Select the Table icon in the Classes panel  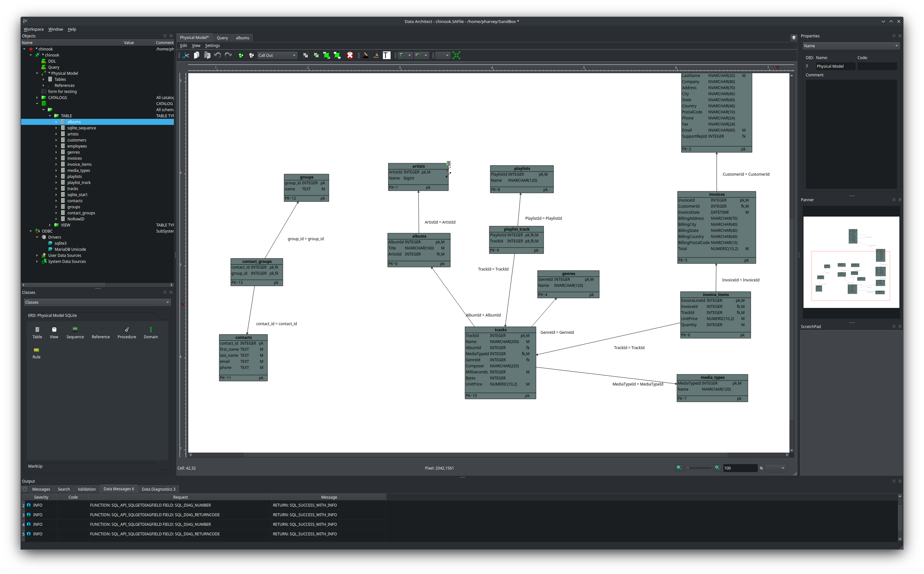37,330
